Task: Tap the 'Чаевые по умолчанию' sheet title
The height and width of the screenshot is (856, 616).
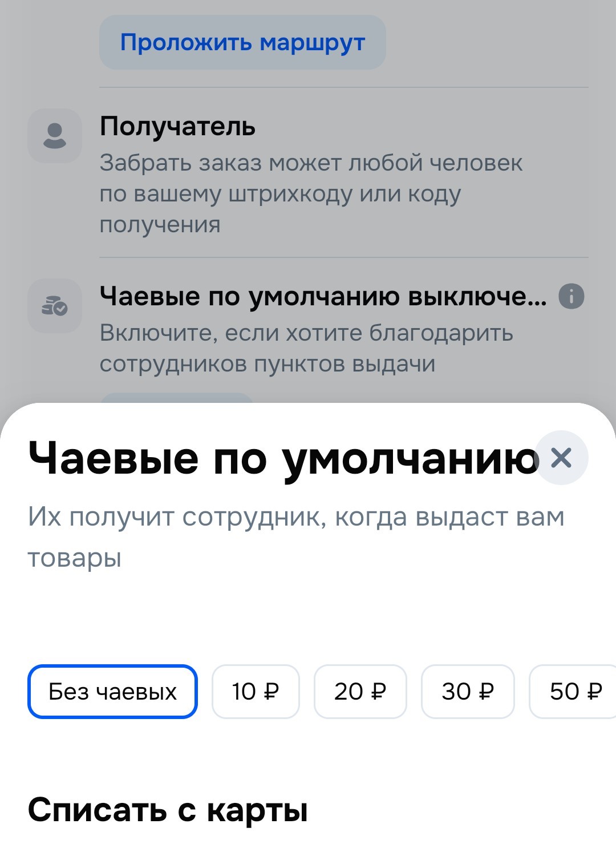Action: pyautogui.click(x=283, y=459)
